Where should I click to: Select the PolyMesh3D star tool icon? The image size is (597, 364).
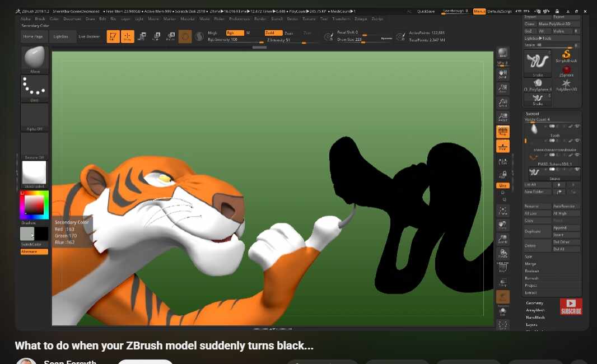click(x=566, y=85)
